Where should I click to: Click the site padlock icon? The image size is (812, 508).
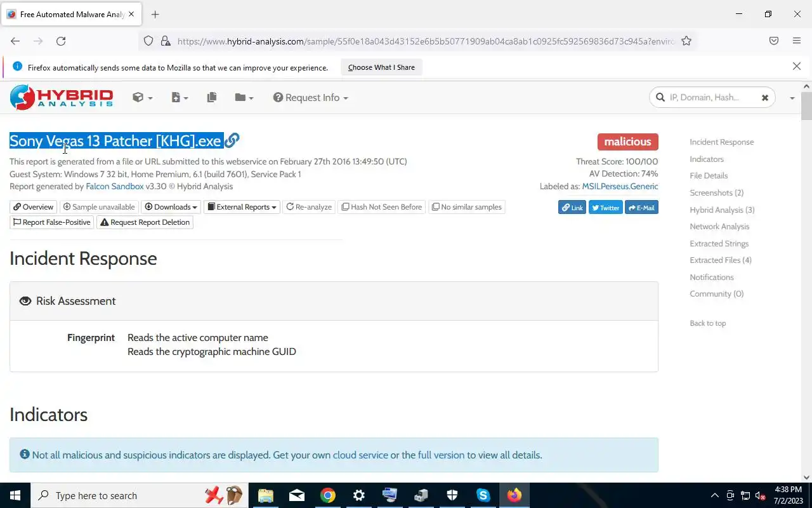(x=166, y=41)
